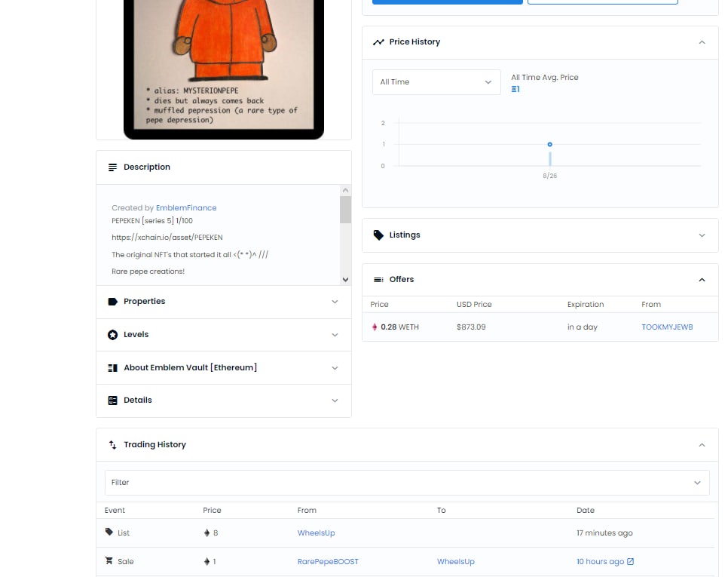Click 'Rare pepe creations!' description line
The width and height of the screenshot is (728, 577).
point(148,272)
